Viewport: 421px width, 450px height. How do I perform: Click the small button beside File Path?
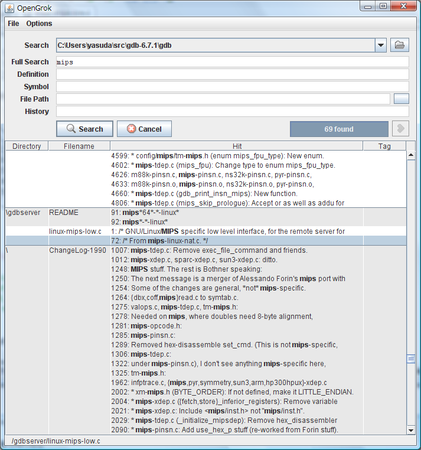coord(401,99)
